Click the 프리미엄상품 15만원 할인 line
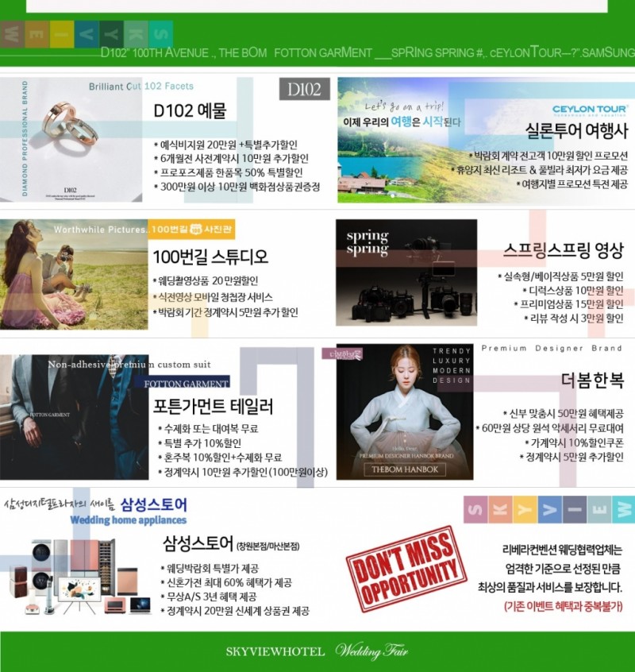Screen dimensions: 635x672 [568, 304]
